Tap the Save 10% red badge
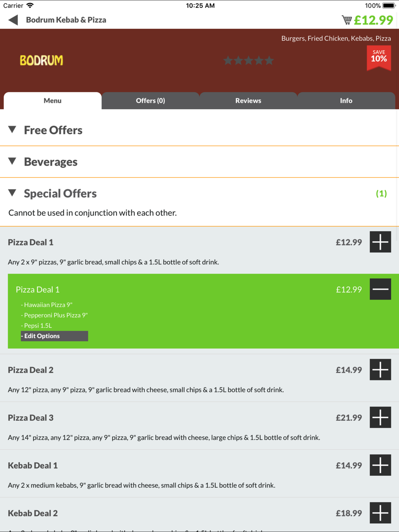The width and height of the screenshot is (399, 532). pyautogui.click(x=379, y=58)
